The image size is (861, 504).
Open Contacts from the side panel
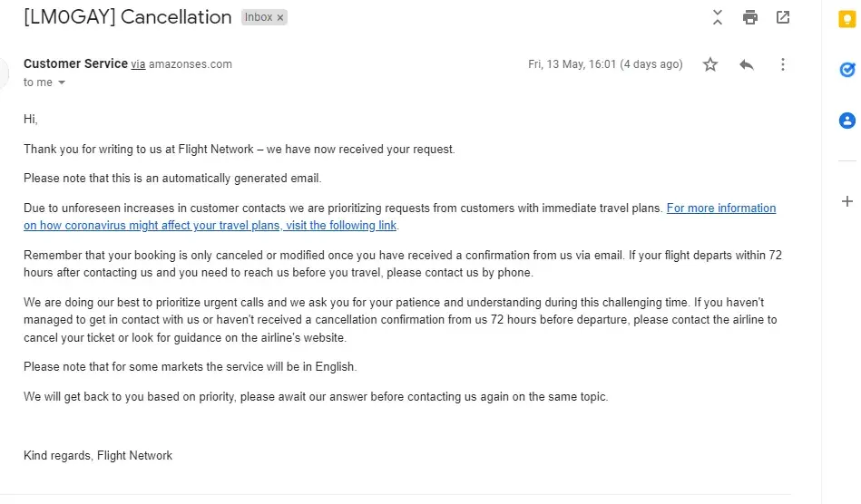(847, 120)
